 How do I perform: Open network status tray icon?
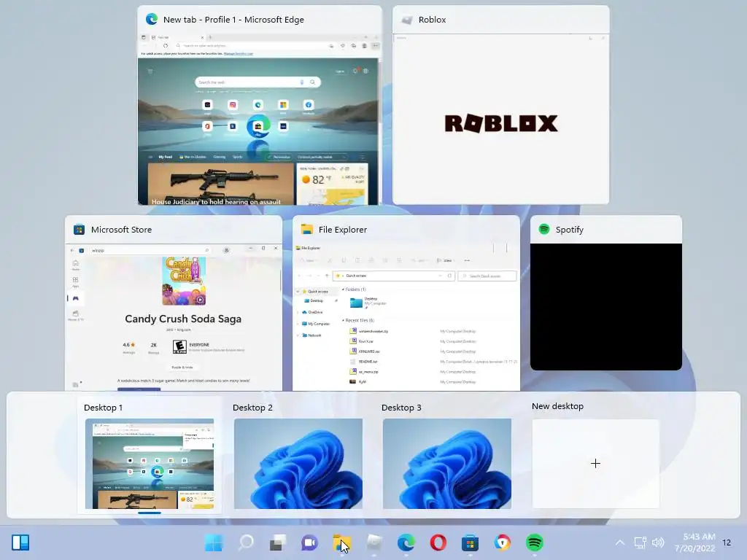tap(640, 542)
